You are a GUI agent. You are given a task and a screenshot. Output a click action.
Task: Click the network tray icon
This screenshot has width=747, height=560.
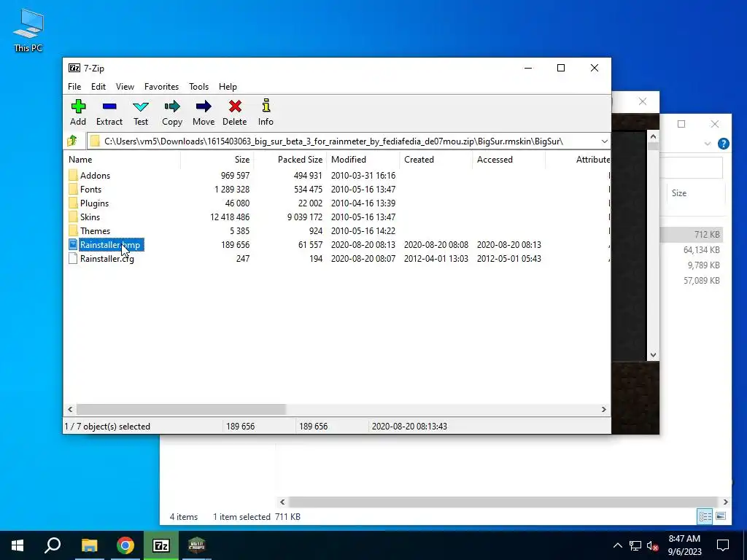coord(635,545)
